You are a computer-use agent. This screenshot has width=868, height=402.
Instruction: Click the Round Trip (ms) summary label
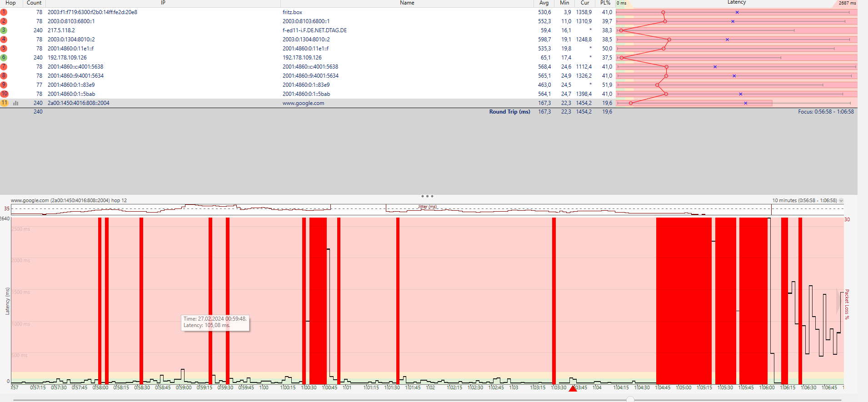(509, 112)
